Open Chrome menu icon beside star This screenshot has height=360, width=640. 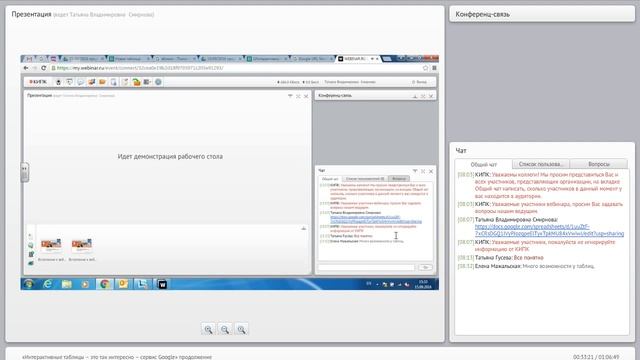pos(434,68)
